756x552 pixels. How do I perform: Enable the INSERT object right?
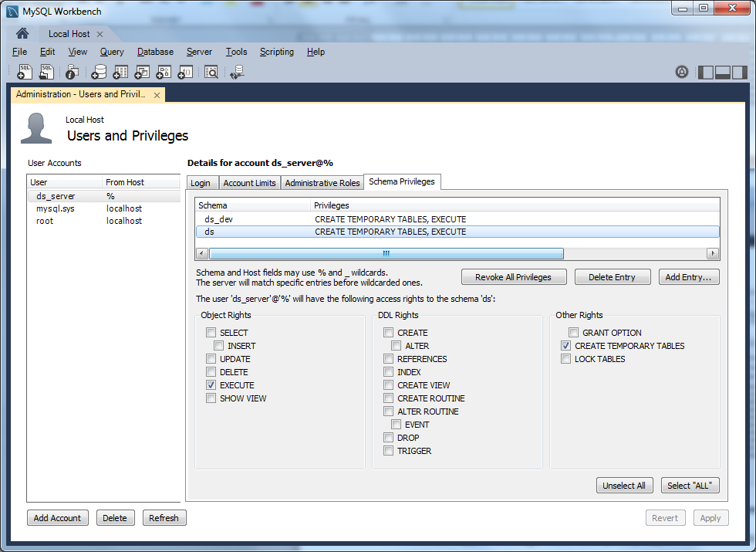(218, 346)
